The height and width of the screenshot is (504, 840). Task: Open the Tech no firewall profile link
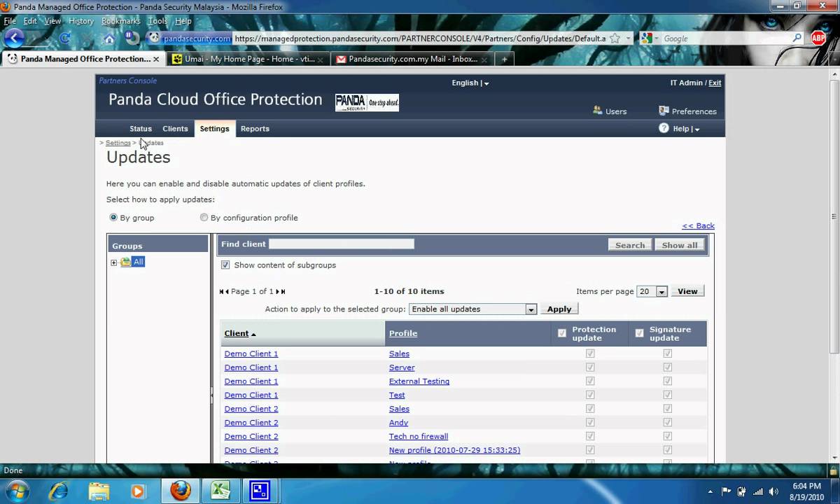click(419, 436)
